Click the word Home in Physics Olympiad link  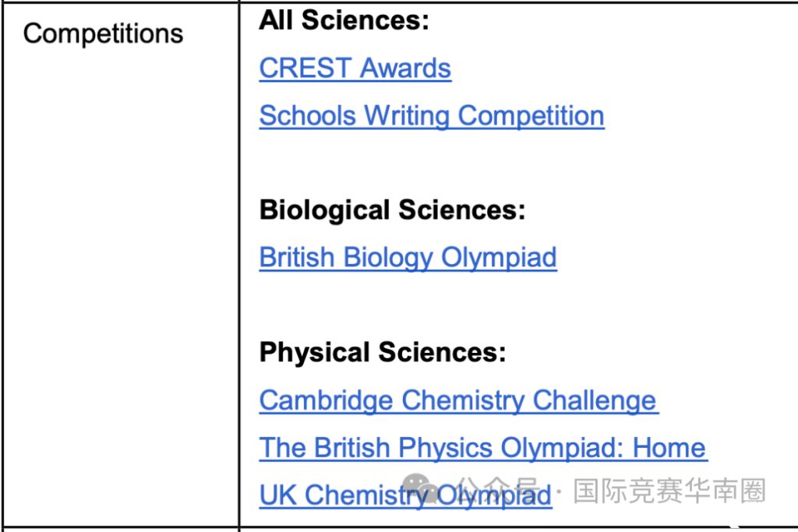pos(669,448)
